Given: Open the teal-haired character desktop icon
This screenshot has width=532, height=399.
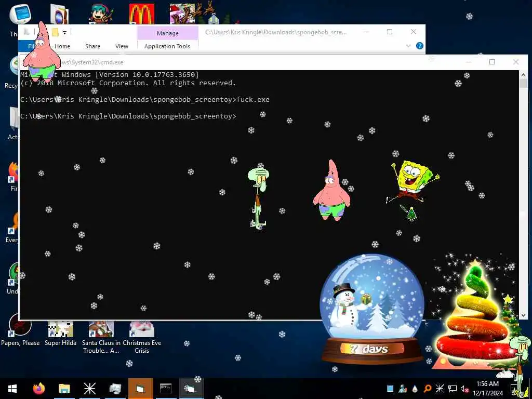Looking at the screenshot, I should pyautogui.click(x=101, y=14).
